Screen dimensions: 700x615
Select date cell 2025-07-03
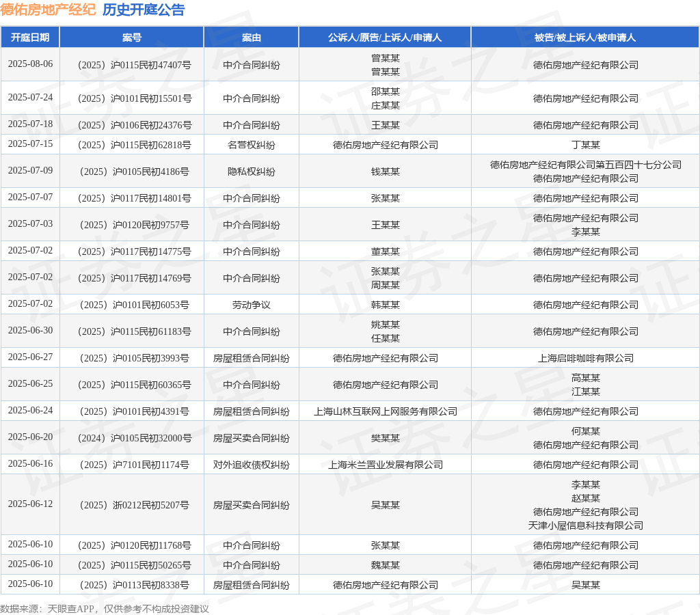click(30, 223)
